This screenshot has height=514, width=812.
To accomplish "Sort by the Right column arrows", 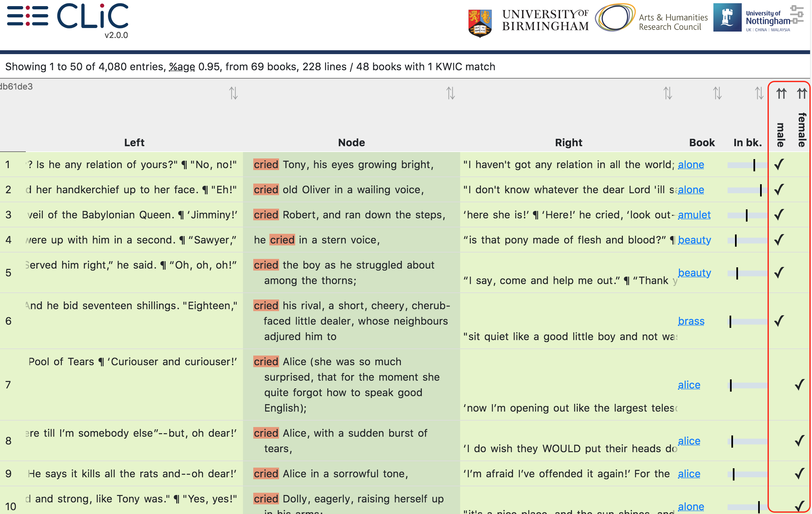I will tap(668, 93).
